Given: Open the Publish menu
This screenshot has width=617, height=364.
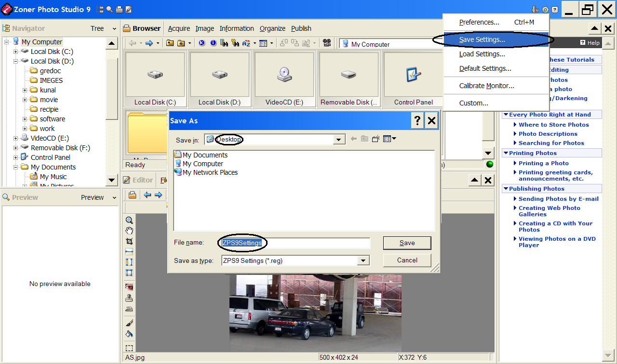Looking at the screenshot, I should [301, 28].
